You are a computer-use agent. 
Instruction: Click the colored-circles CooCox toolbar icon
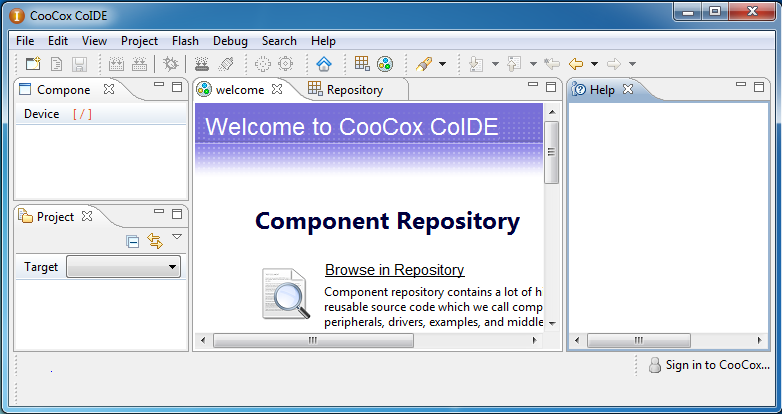tap(385, 64)
